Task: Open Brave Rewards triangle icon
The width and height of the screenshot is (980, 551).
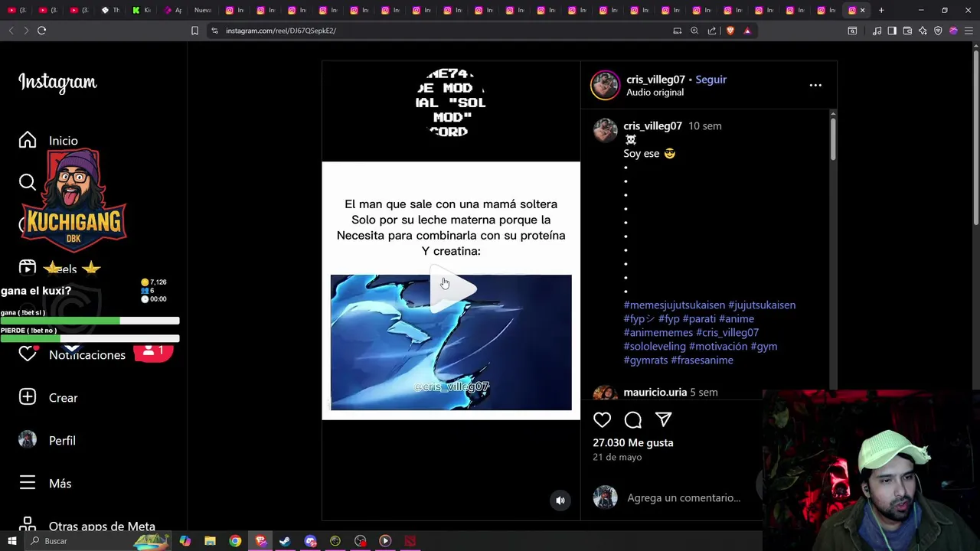Action: click(x=747, y=31)
